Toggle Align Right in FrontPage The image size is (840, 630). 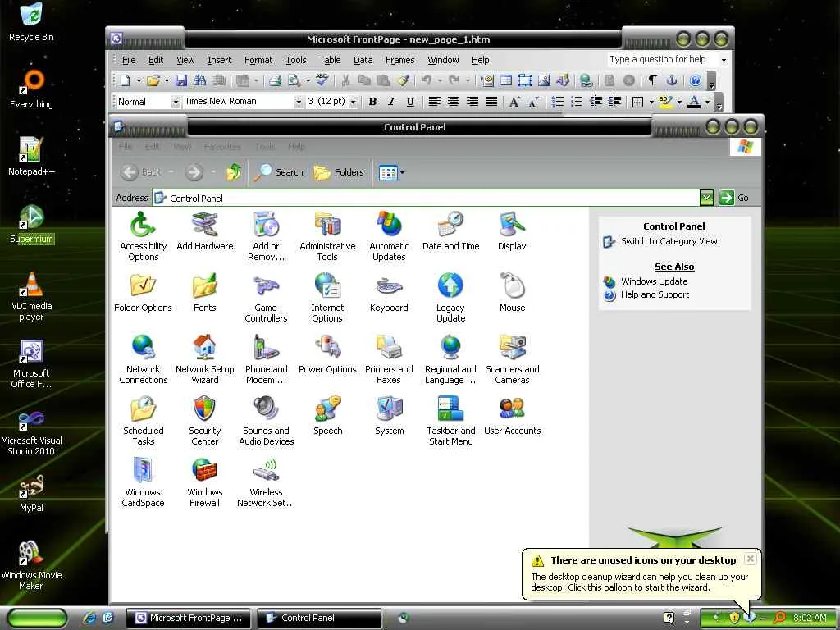click(x=472, y=101)
